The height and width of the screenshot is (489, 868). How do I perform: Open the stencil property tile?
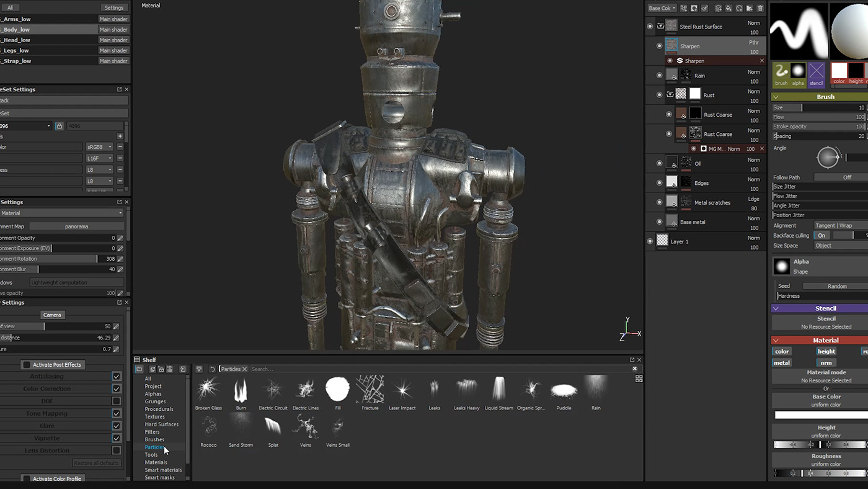[817, 74]
